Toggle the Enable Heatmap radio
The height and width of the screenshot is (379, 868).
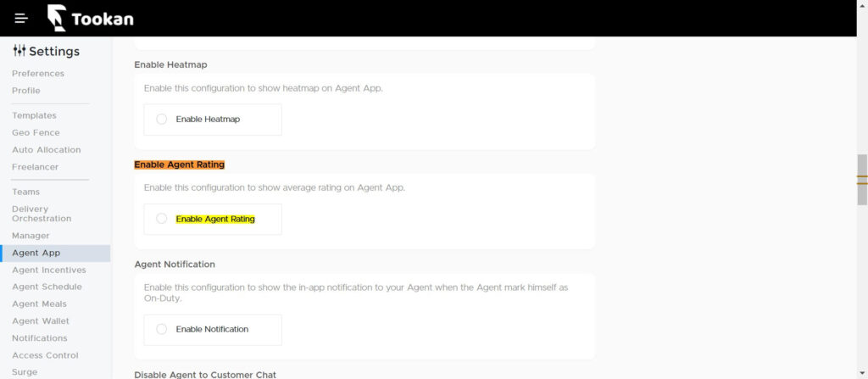point(161,120)
